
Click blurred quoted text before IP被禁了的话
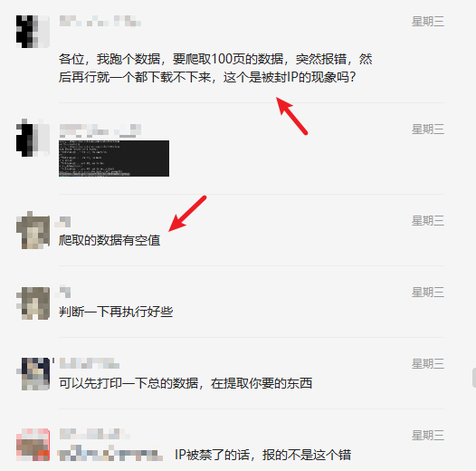(x=109, y=454)
